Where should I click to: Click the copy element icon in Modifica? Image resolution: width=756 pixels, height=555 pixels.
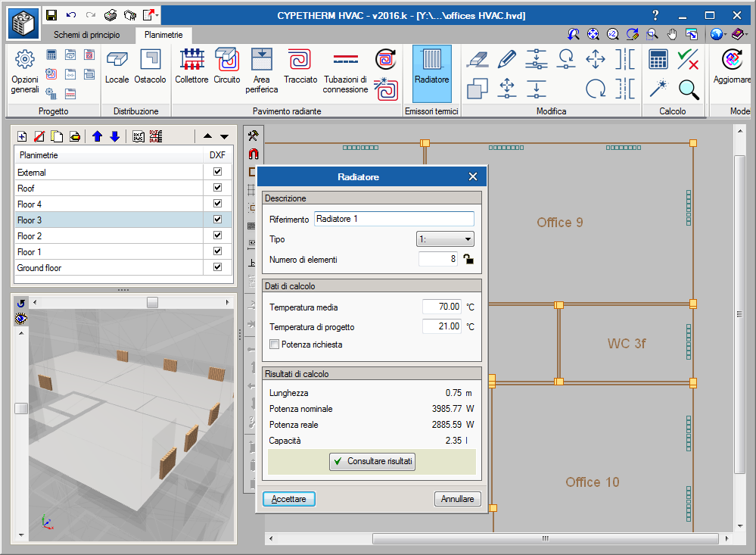pyautogui.click(x=478, y=89)
